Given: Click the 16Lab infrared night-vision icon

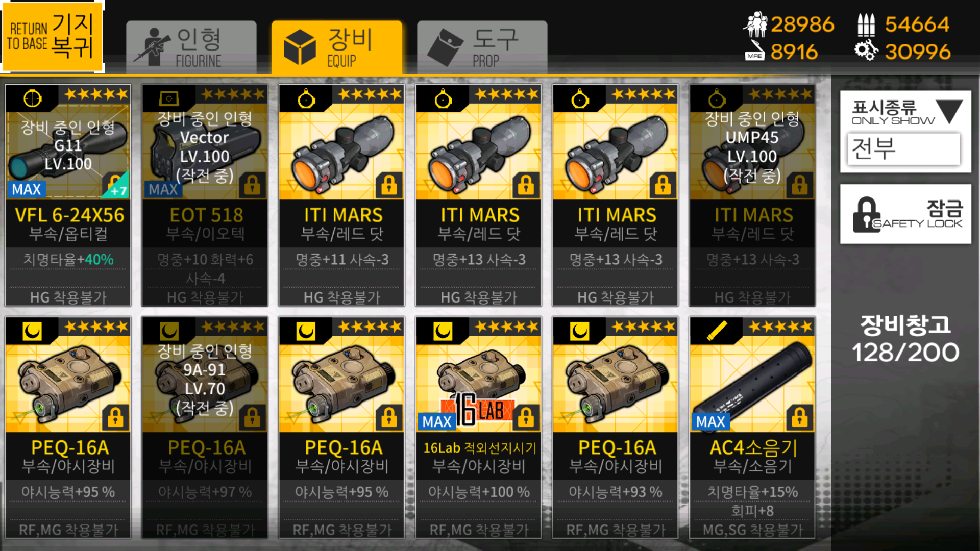Looking at the screenshot, I should click(x=443, y=331).
